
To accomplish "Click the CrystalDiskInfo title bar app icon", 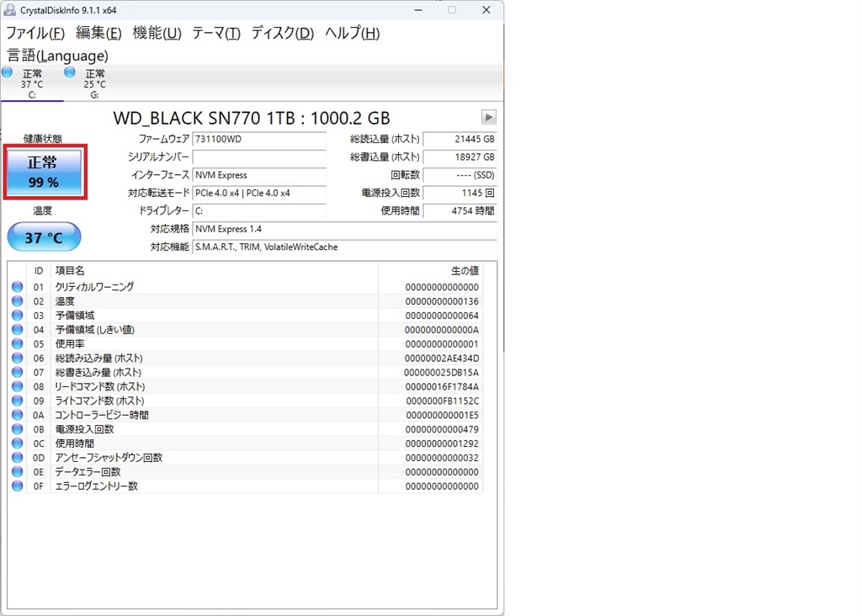I will (x=10, y=10).
